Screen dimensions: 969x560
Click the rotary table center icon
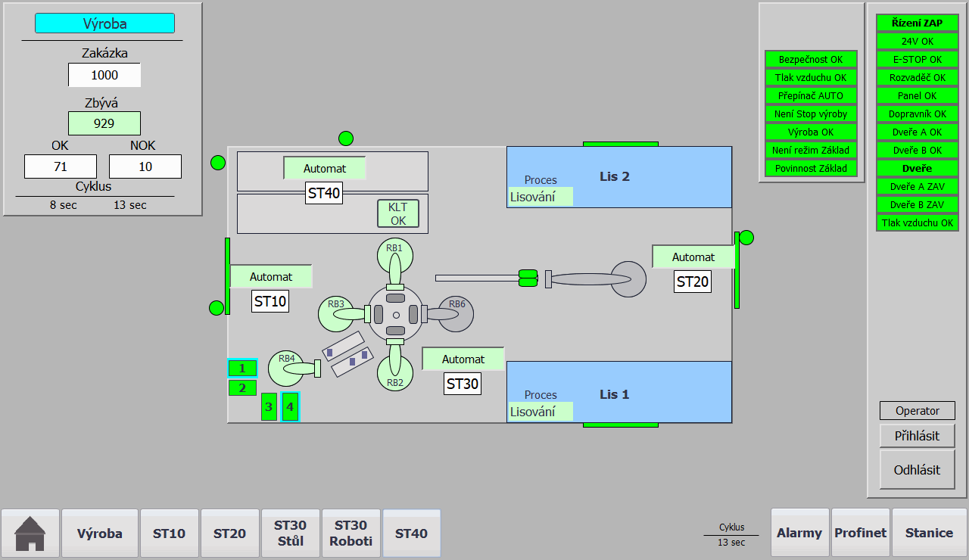395,314
